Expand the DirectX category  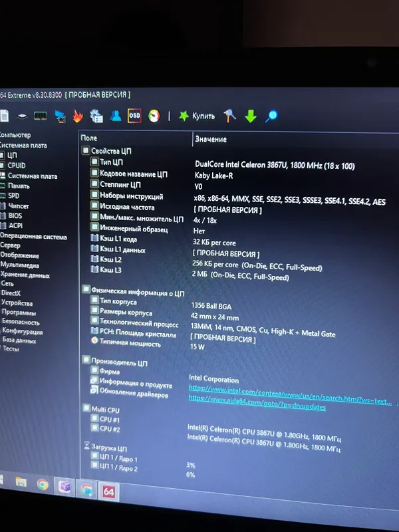[x=11, y=293]
